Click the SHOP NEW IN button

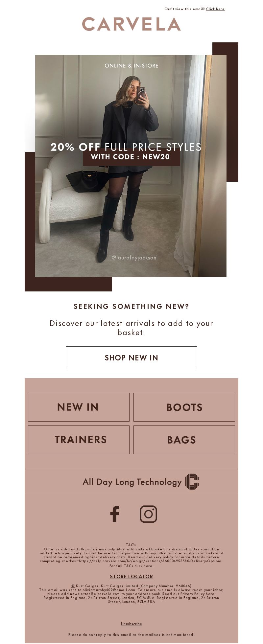[131, 357]
